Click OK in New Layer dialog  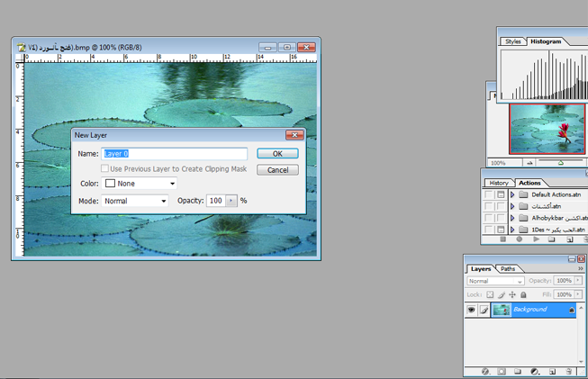[277, 154]
